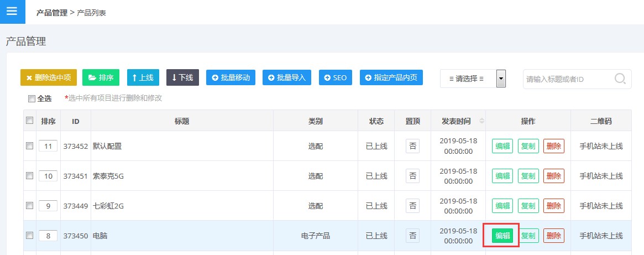Click 指定产品内页 button
Image resolution: width=644 pixels, height=255 pixels.
391,78
